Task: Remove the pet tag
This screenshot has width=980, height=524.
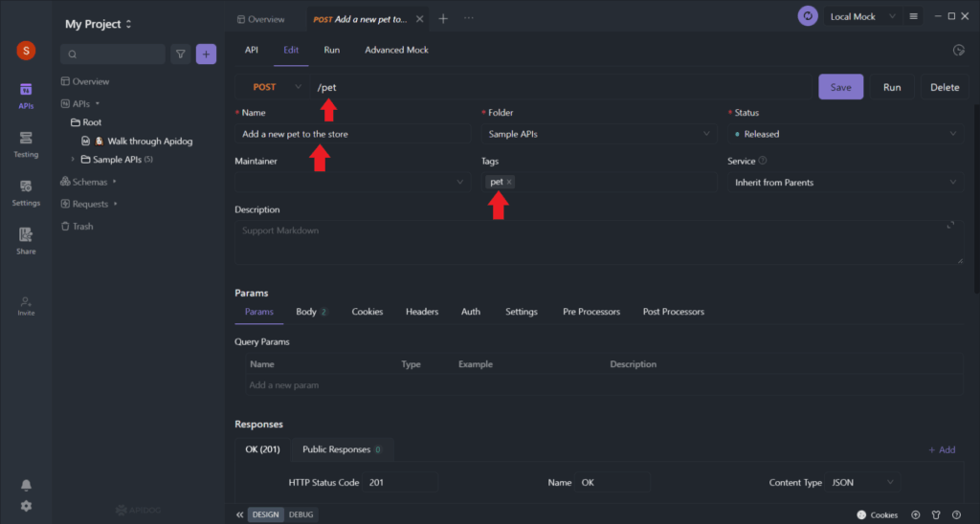Action: point(509,182)
